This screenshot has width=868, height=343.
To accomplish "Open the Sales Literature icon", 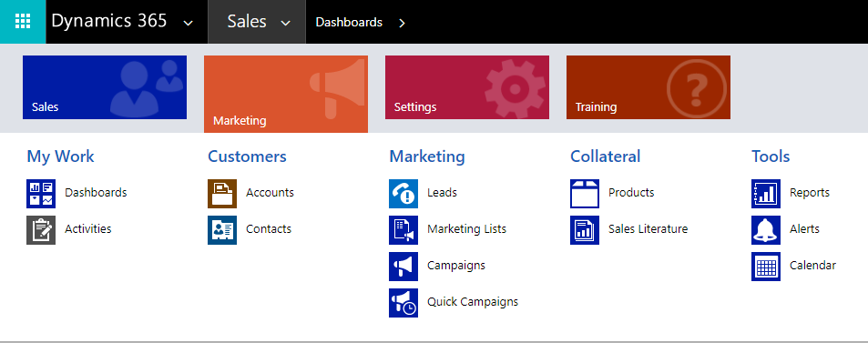I will click(585, 230).
